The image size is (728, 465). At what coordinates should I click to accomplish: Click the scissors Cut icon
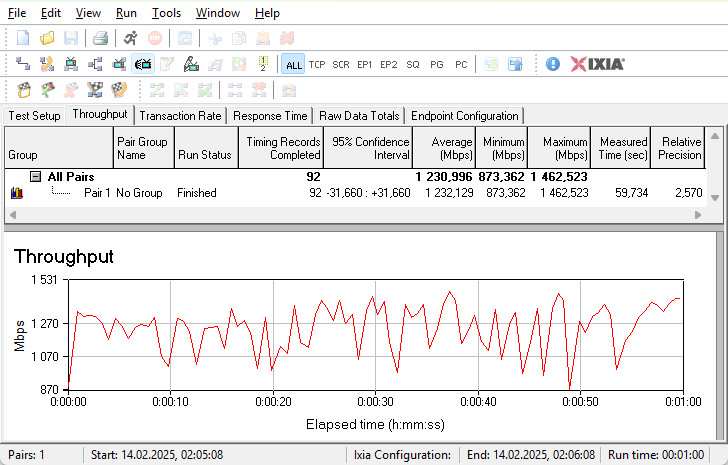215,38
